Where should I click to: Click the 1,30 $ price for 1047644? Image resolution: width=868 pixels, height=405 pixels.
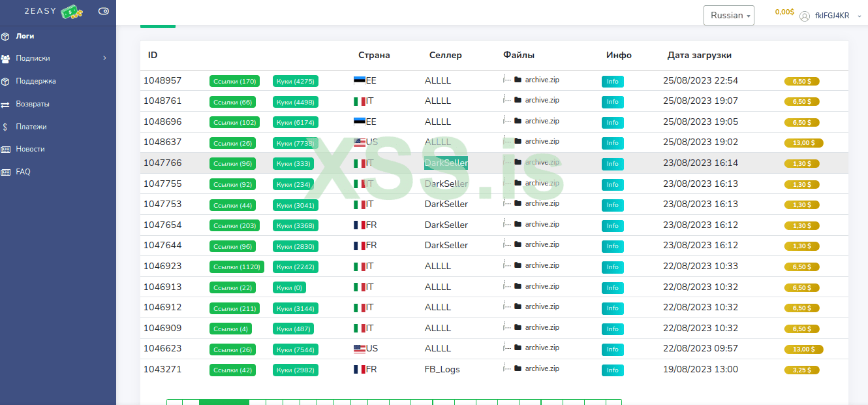pos(801,246)
